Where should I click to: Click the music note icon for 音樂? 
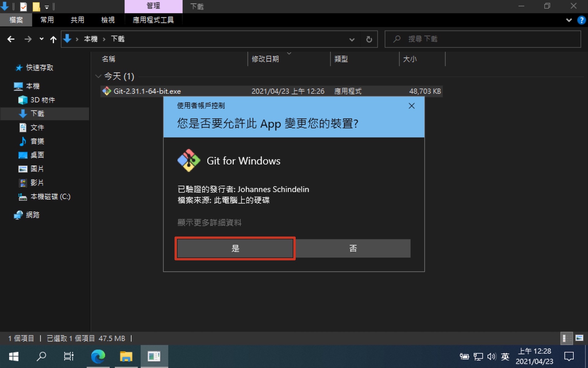(x=23, y=141)
